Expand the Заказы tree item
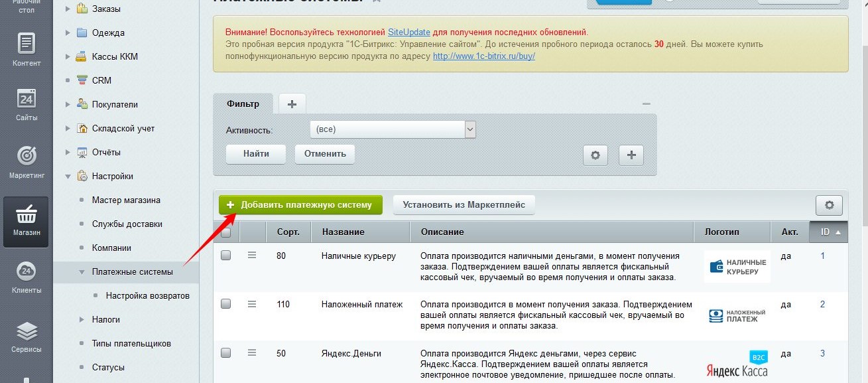Screen dimensions: 868x383 pyautogui.click(x=68, y=9)
